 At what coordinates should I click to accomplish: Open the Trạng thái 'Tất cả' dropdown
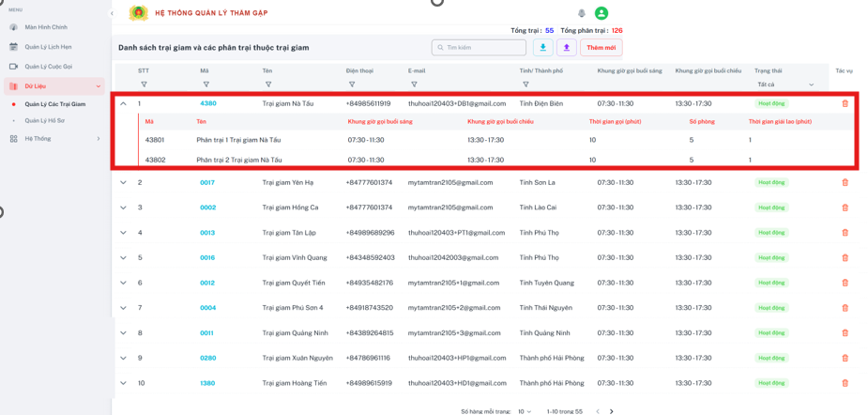(x=785, y=85)
